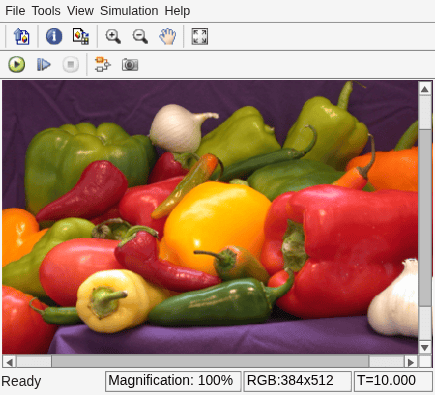The image size is (435, 395).
Task: Click the vertical scrollbar thumb
Action: [425, 217]
